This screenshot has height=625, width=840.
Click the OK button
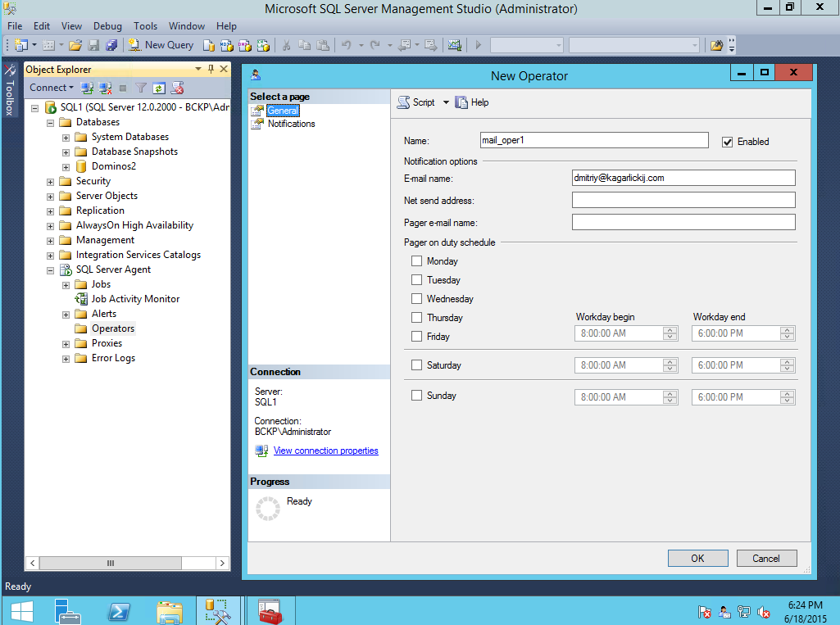click(x=697, y=558)
